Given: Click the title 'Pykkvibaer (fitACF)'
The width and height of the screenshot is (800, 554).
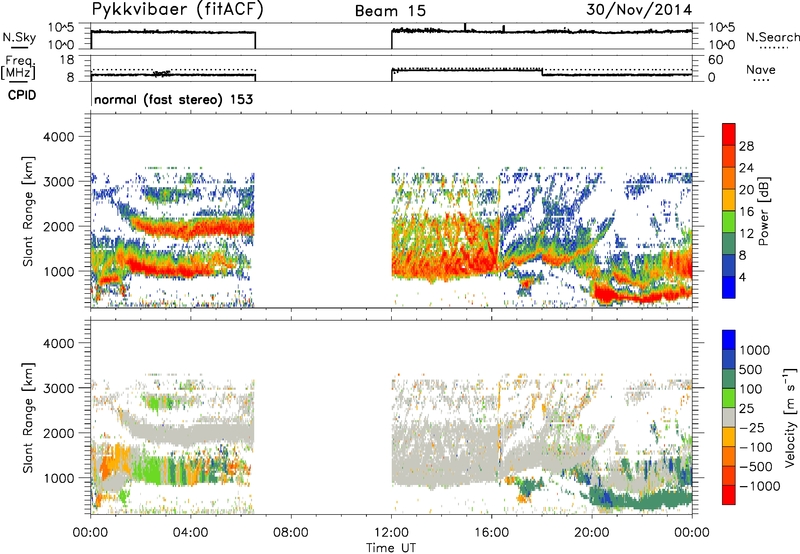Looking at the screenshot, I should coord(177,10).
